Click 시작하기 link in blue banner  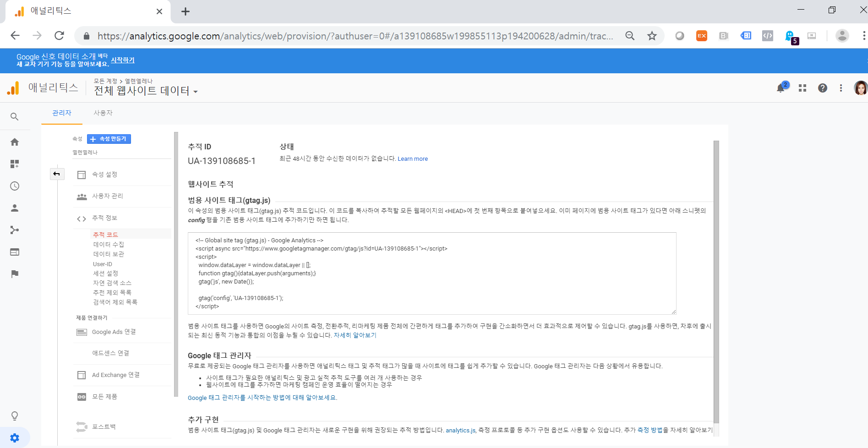click(x=123, y=60)
